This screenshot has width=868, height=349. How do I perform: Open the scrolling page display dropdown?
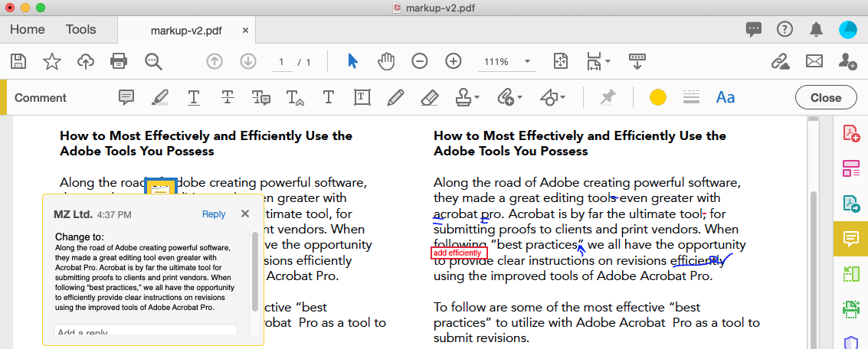click(x=598, y=61)
